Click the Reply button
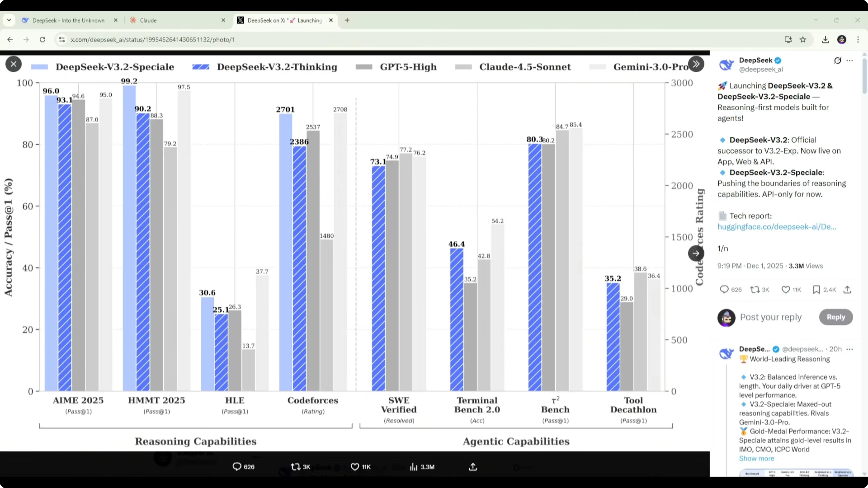The height and width of the screenshot is (488, 868). (x=836, y=317)
